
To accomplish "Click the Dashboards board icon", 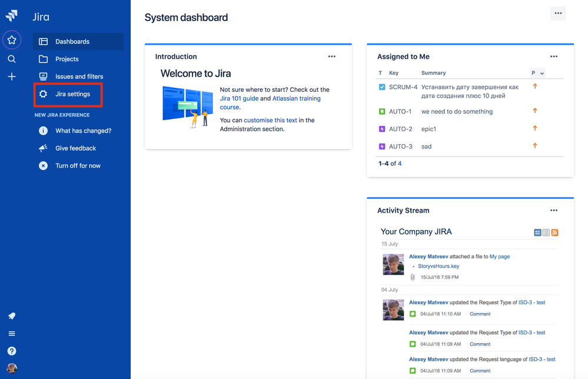I will [x=43, y=41].
